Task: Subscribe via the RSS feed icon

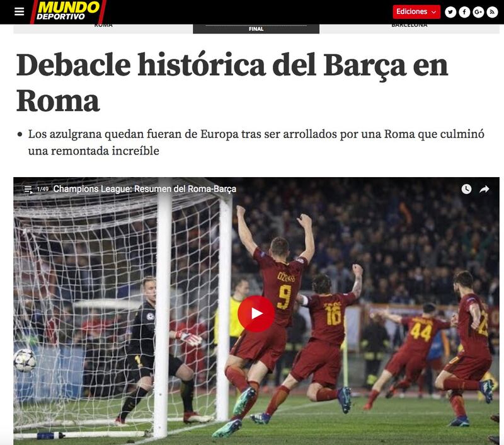Action: 492,12
